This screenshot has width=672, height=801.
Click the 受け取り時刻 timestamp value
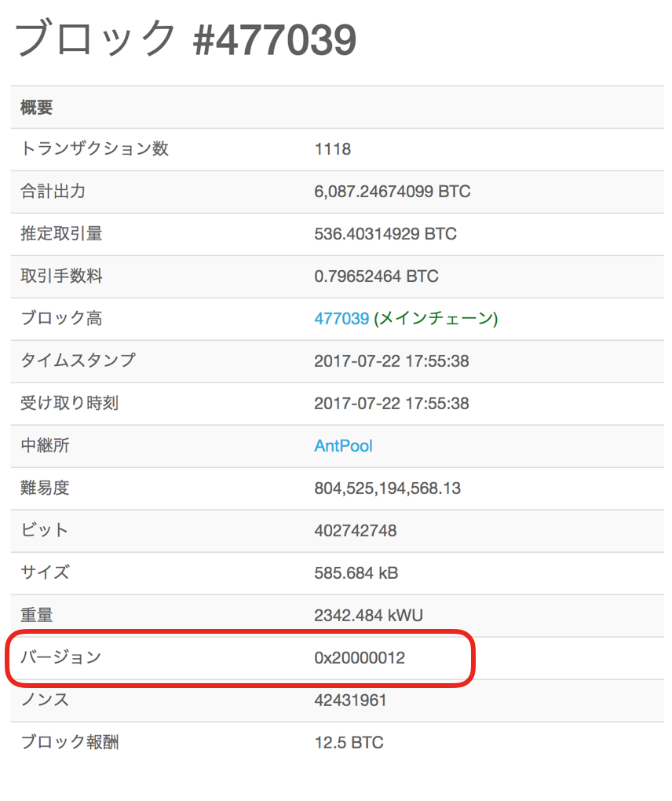click(x=393, y=404)
